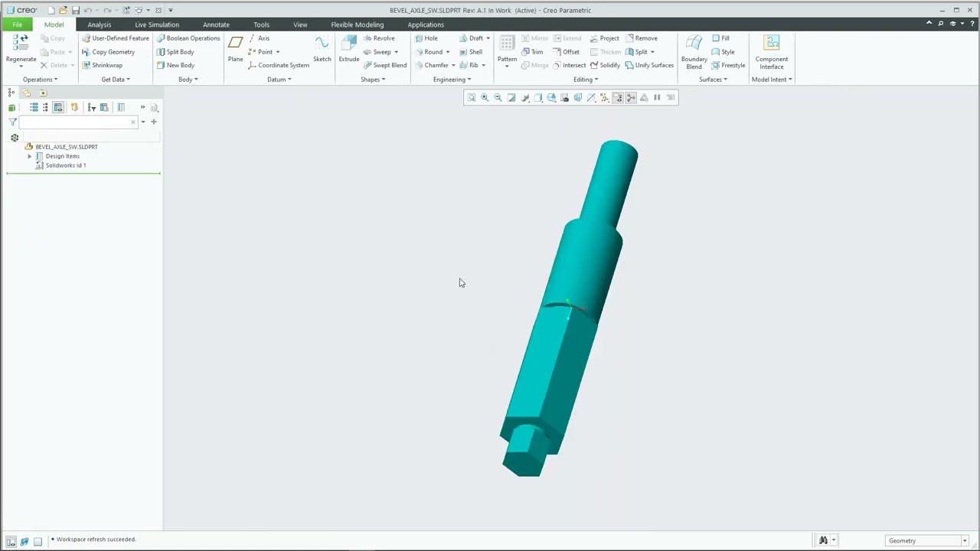Select the Solidify tool
The width and height of the screenshot is (980, 551).
tap(605, 65)
